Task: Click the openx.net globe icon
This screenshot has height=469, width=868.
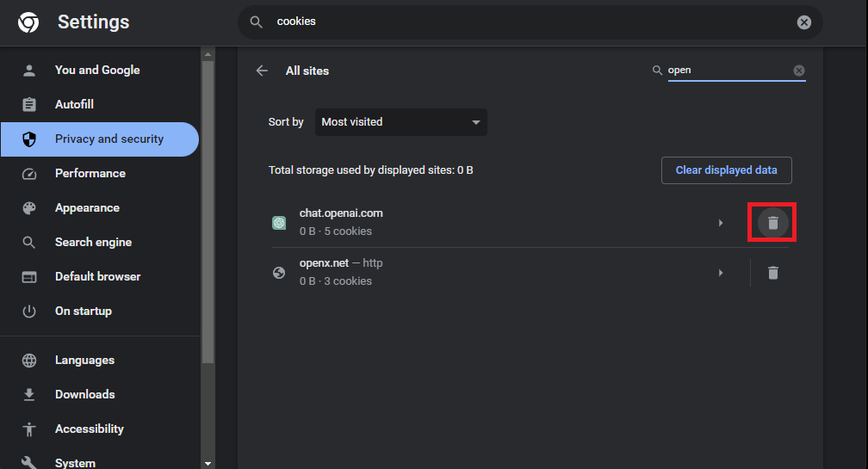Action: click(x=279, y=273)
